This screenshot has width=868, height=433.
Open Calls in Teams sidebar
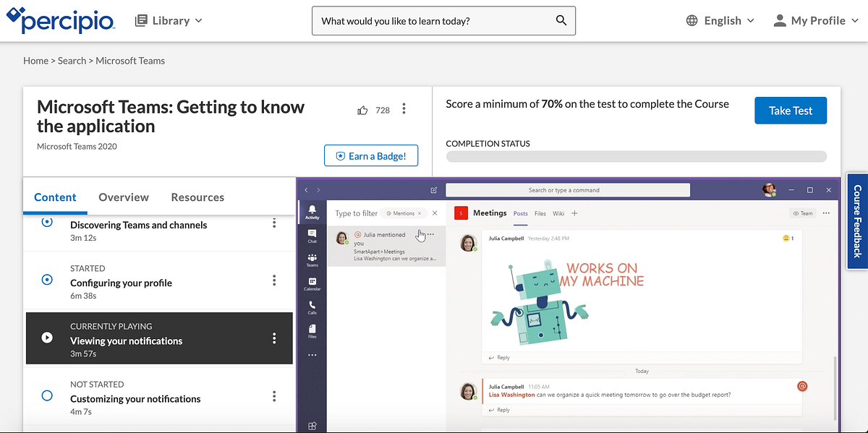click(312, 308)
